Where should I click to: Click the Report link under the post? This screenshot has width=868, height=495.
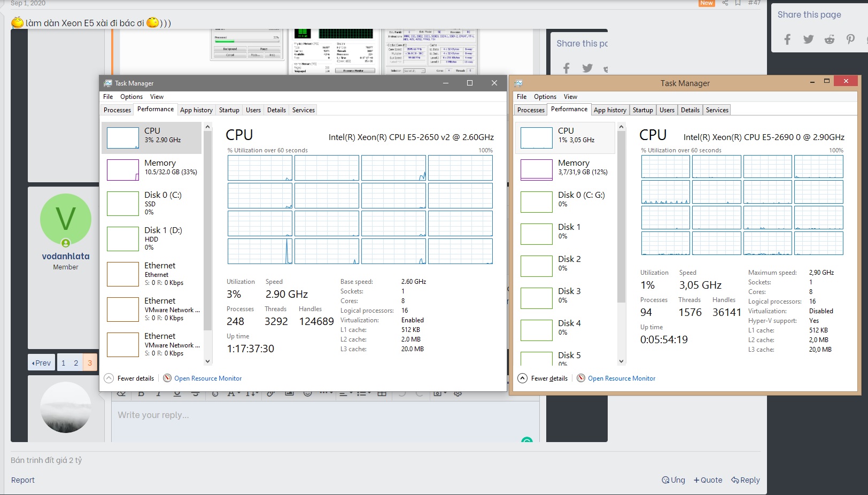coord(22,480)
